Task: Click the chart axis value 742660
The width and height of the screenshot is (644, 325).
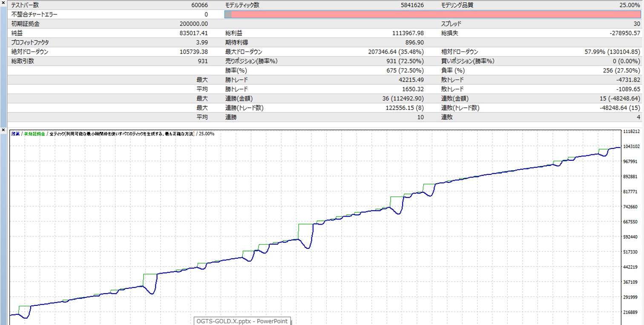Action: point(630,207)
